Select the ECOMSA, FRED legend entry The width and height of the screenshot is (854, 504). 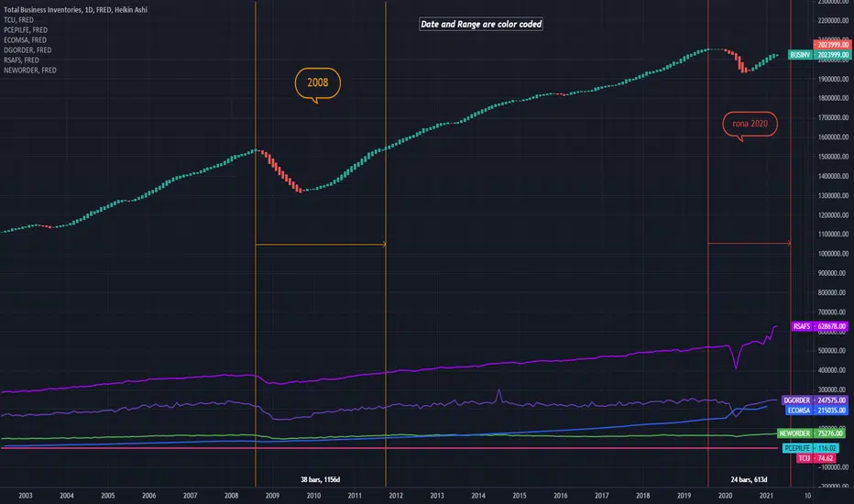pos(25,40)
